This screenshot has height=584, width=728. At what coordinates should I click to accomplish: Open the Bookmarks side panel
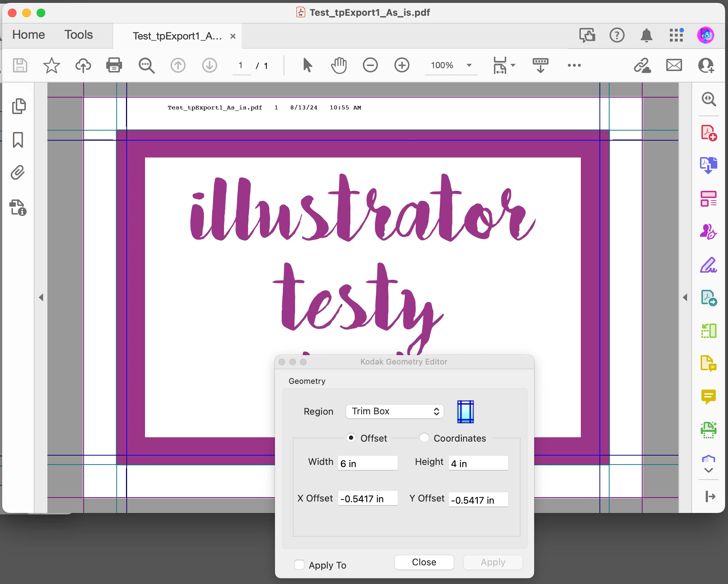coord(18,140)
